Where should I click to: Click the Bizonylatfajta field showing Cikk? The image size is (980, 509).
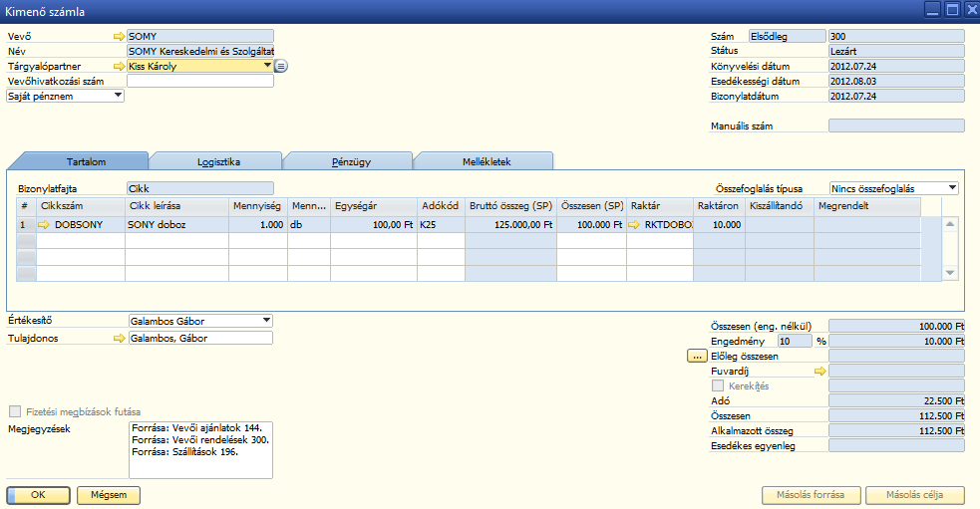[200, 188]
